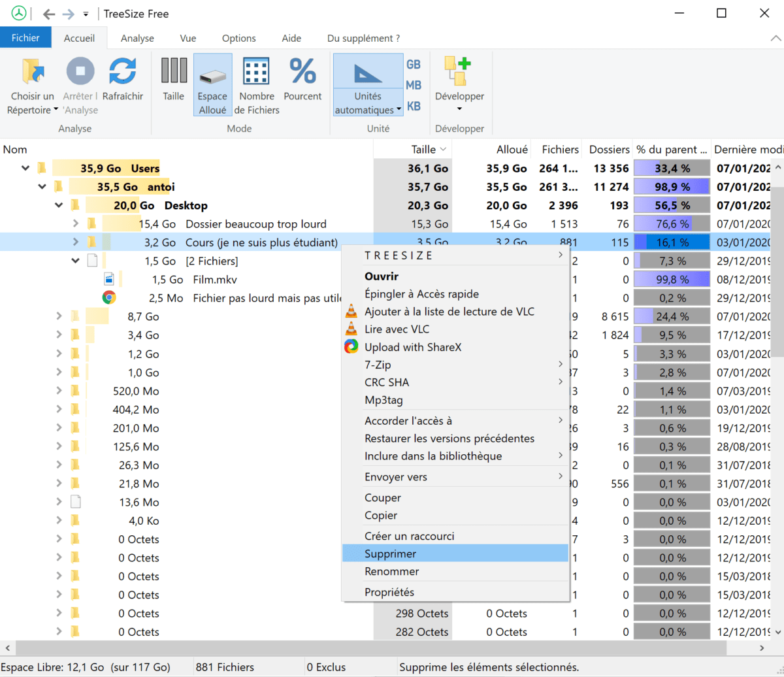
Task: Select Nombre de Fichiers mode icon
Action: point(257,71)
